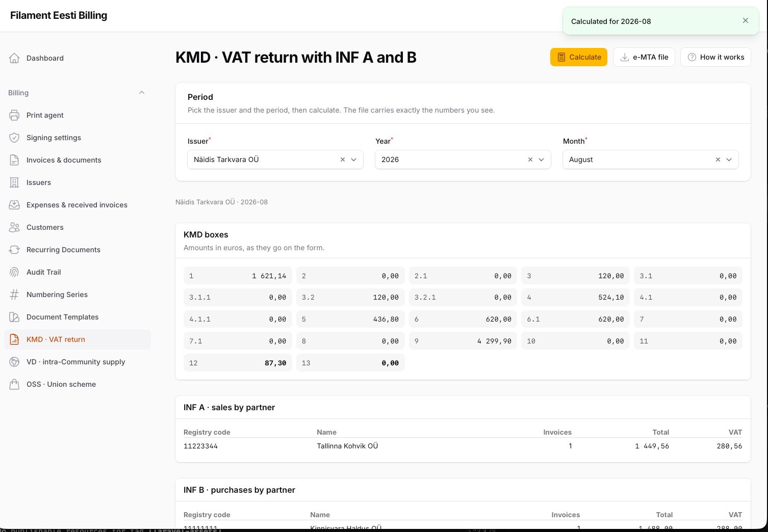Open the Year dropdown chevron

click(542, 159)
